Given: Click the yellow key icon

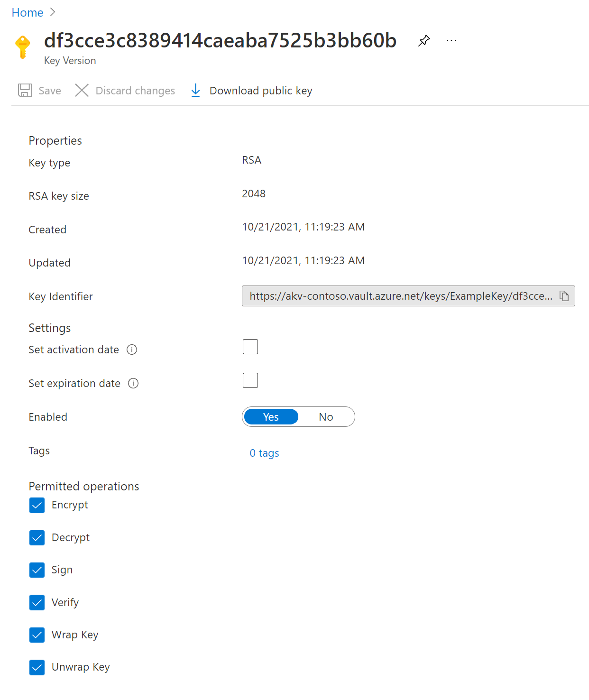Looking at the screenshot, I should pyautogui.click(x=23, y=46).
